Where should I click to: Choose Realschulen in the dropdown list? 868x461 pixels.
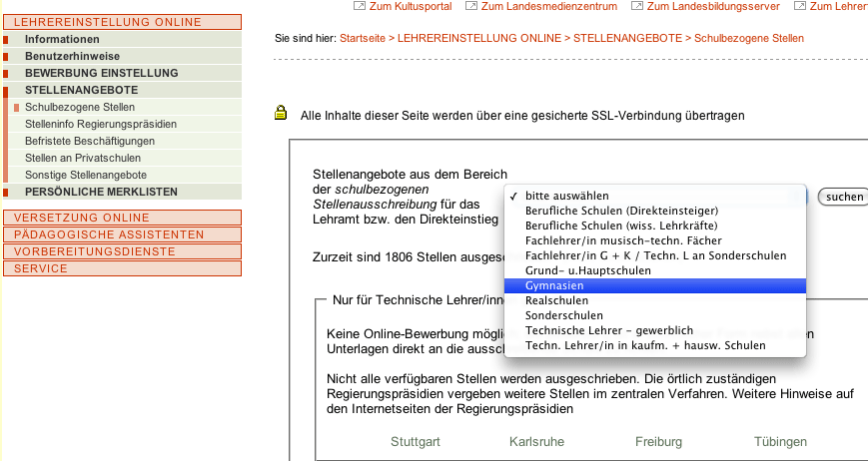(554, 300)
